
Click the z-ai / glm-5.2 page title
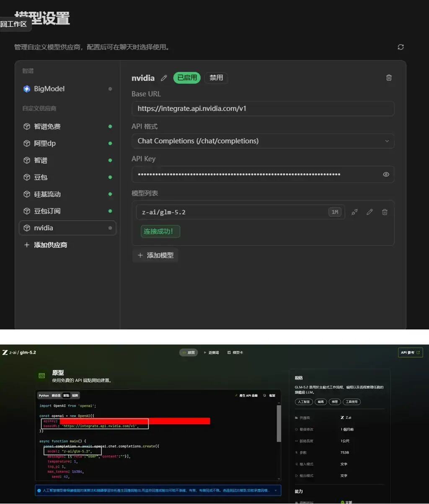(23, 352)
